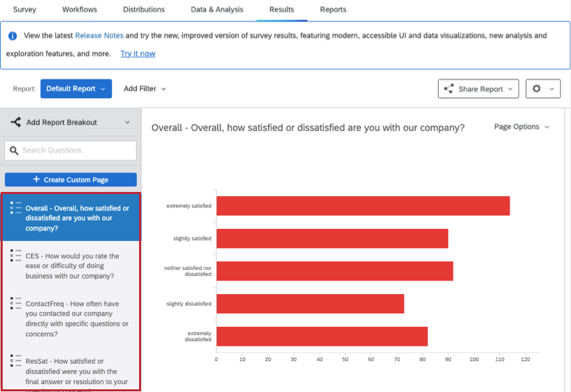Click the list icon beside ContactFreq question

pyautogui.click(x=15, y=303)
